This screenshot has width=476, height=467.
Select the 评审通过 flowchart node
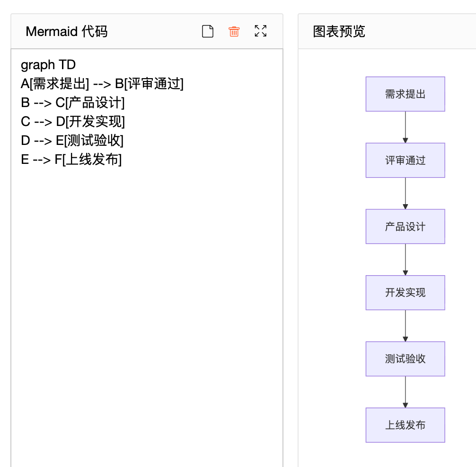click(405, 161)
